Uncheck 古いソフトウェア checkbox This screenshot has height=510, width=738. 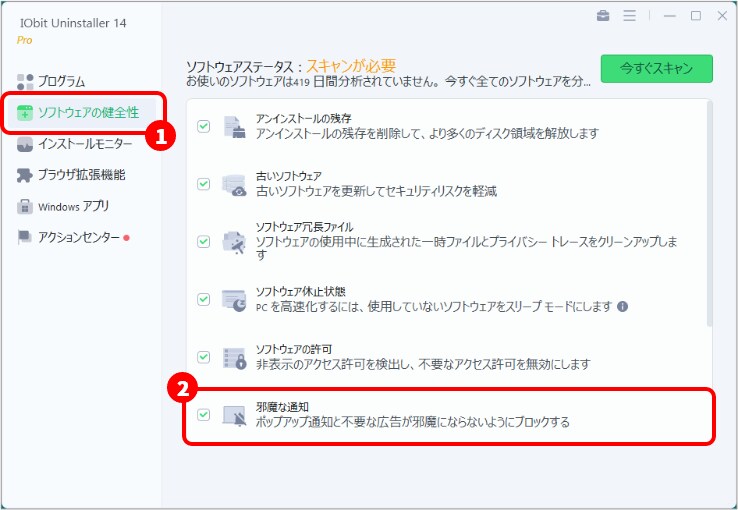click(203, 184)
